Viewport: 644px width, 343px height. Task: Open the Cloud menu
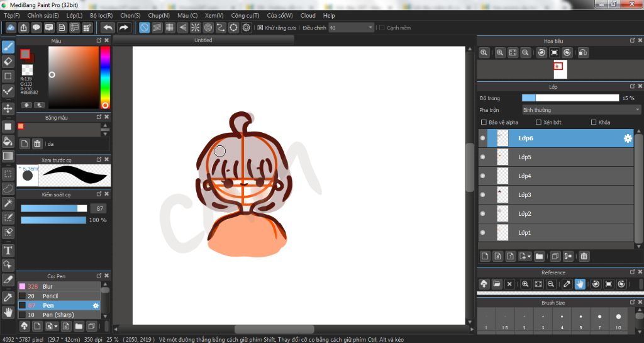point(308,16)
